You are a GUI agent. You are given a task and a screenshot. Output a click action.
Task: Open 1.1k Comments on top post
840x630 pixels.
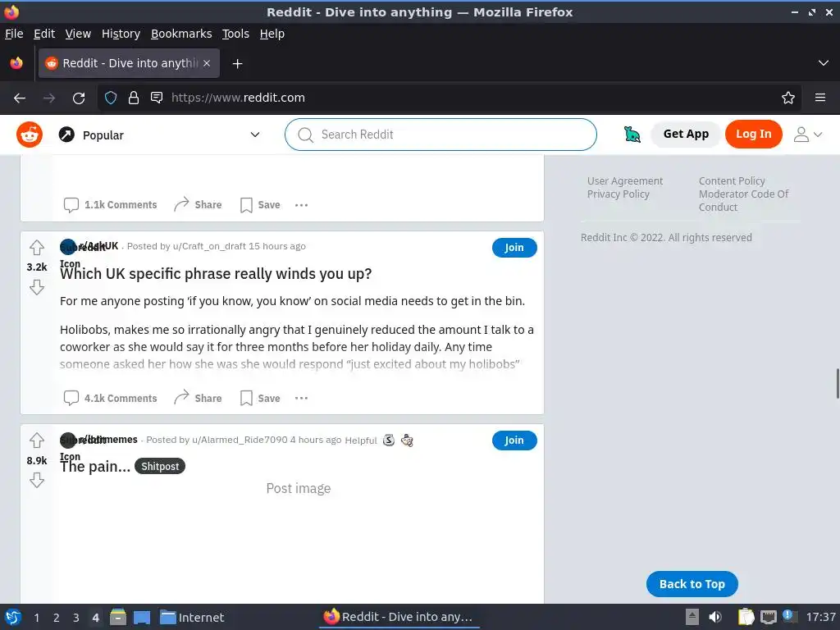(x=111, y=204)
